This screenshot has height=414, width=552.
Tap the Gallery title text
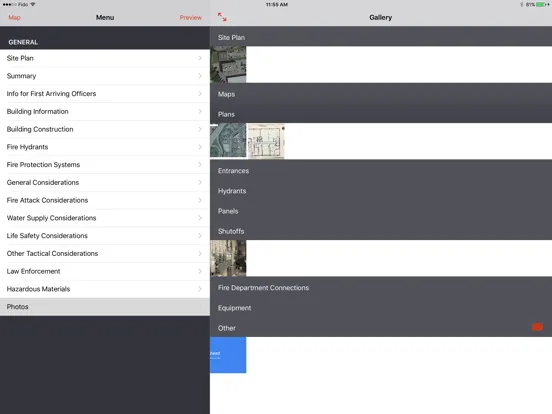(x=381, y=17)
